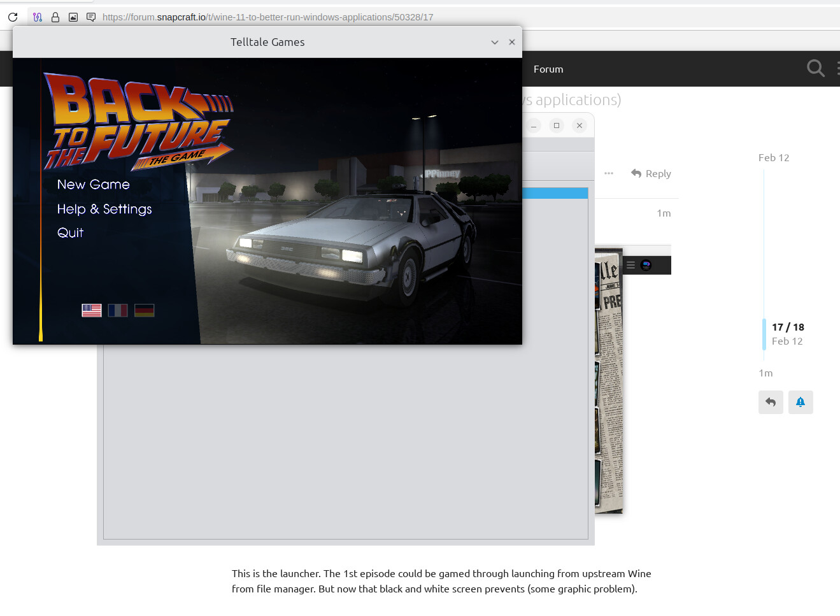
Task: Click the padlock site security icon
Action: (55, 17)
